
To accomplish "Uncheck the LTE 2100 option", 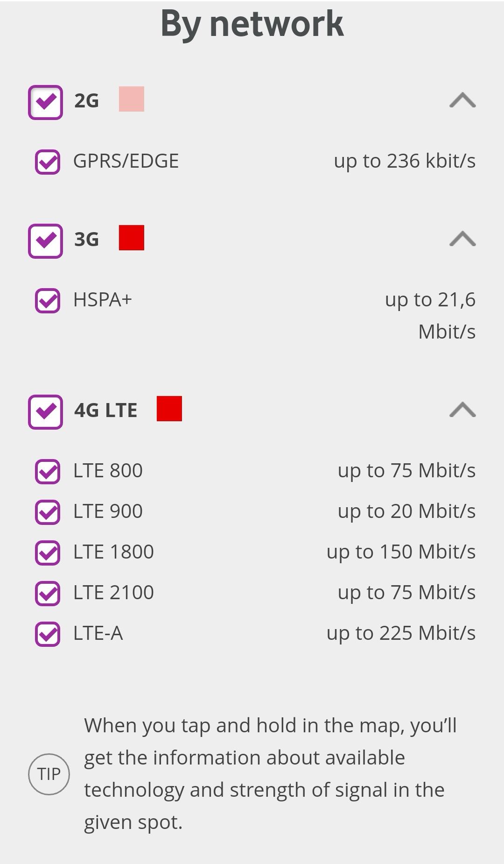I will point(48,593).
